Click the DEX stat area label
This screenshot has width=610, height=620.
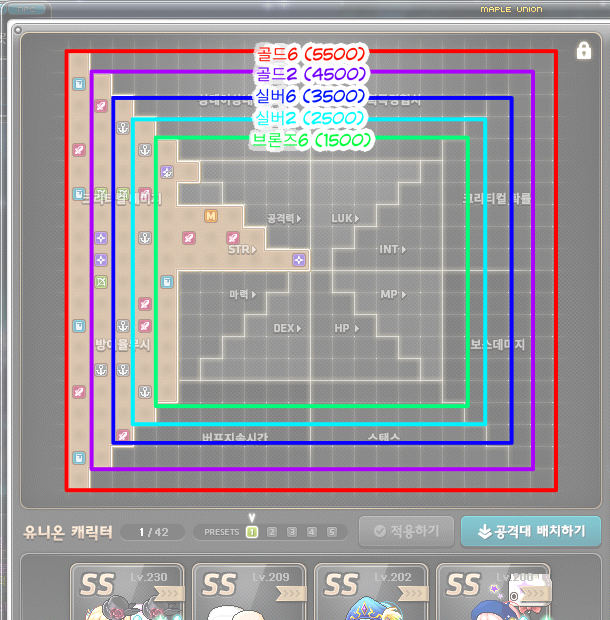click(287, 328)
